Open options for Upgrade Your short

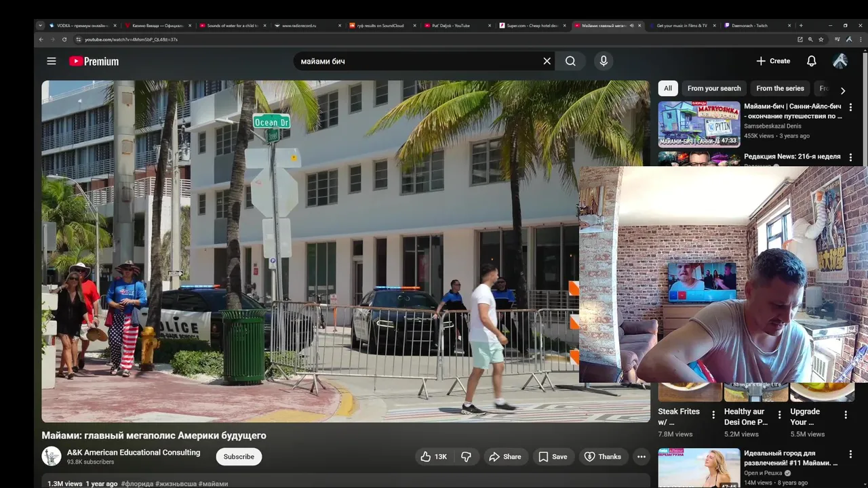(846, 415)
